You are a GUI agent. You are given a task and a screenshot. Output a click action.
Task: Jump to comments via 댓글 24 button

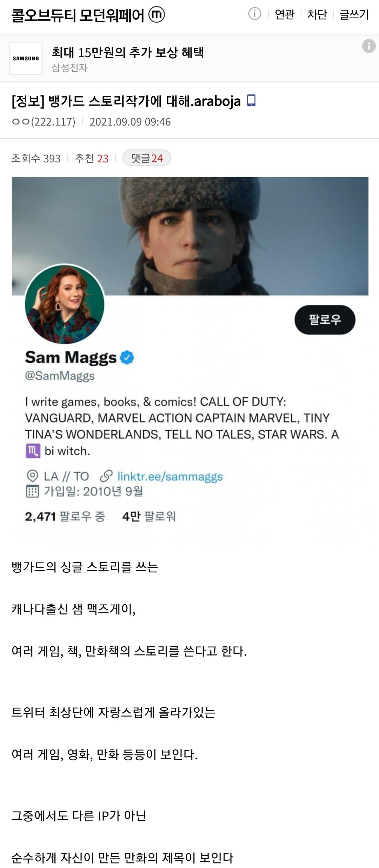[147, 158]
